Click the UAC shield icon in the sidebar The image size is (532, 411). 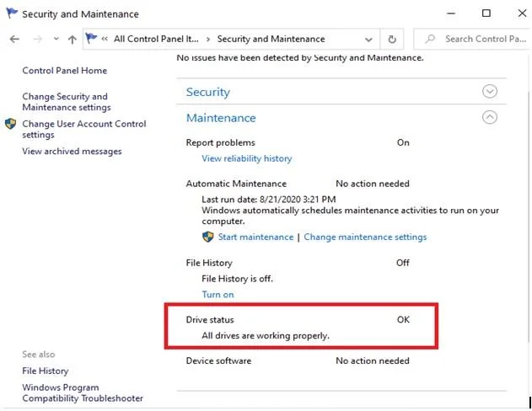tap(10, 124)
